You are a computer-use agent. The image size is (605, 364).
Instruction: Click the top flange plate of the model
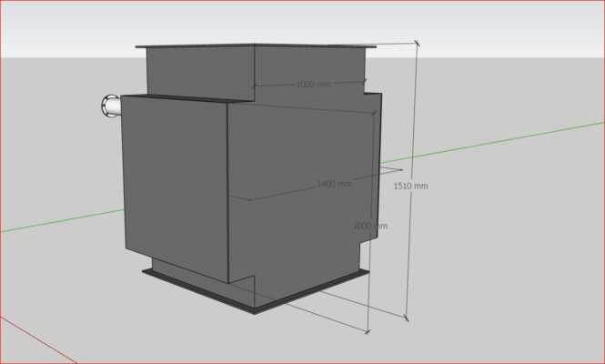pyautogui.click(x=255, y=45)
